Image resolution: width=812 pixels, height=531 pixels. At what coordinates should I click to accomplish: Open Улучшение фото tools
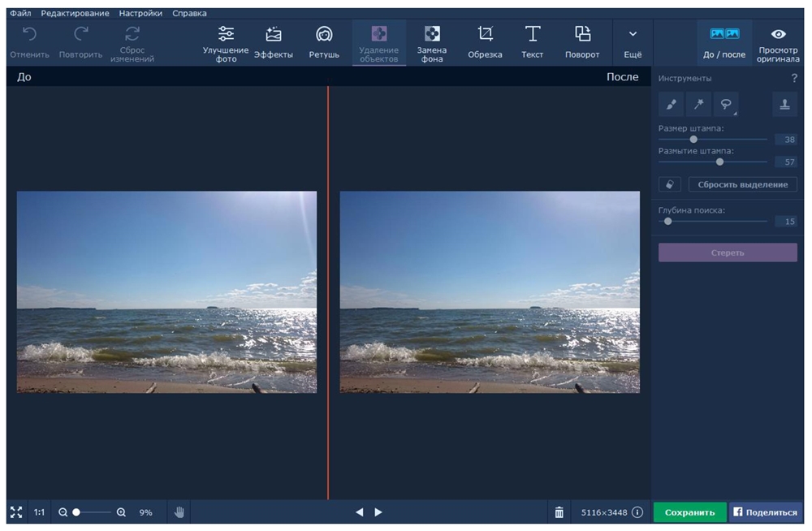226,45
